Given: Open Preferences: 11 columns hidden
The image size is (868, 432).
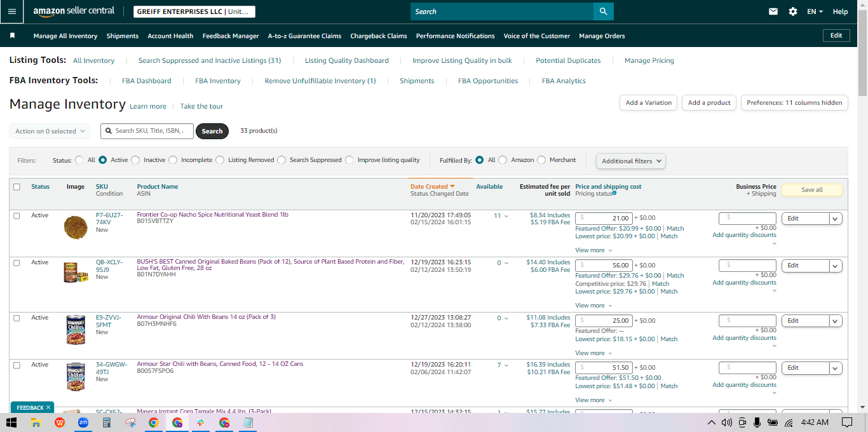Looking at the screenshot, I should (x=794, y=102).
